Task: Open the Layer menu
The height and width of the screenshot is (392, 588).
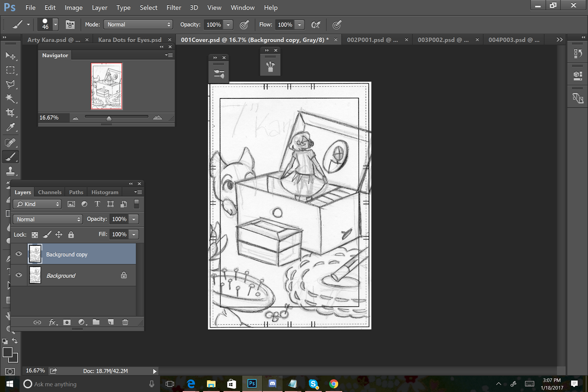Action: pyautogui.click(x=100, y=7)
